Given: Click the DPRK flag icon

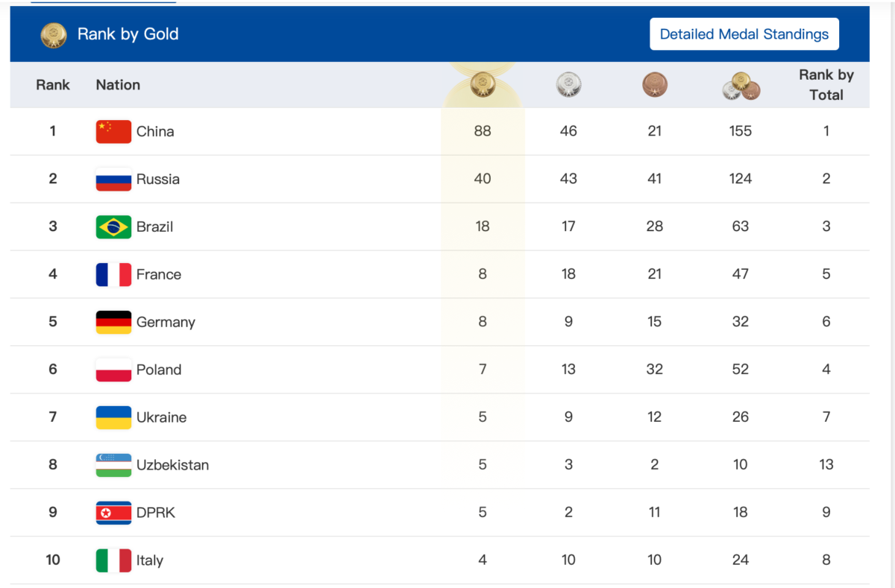Looking at the screenshot, I should click(113, 513).
